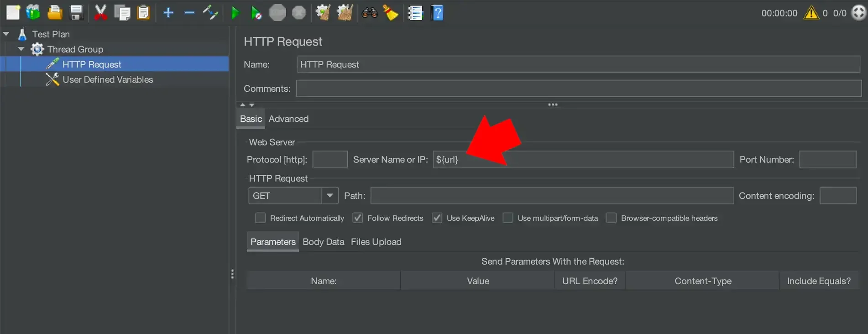Save the test plan with disk icon

click(x=76, y=13)
